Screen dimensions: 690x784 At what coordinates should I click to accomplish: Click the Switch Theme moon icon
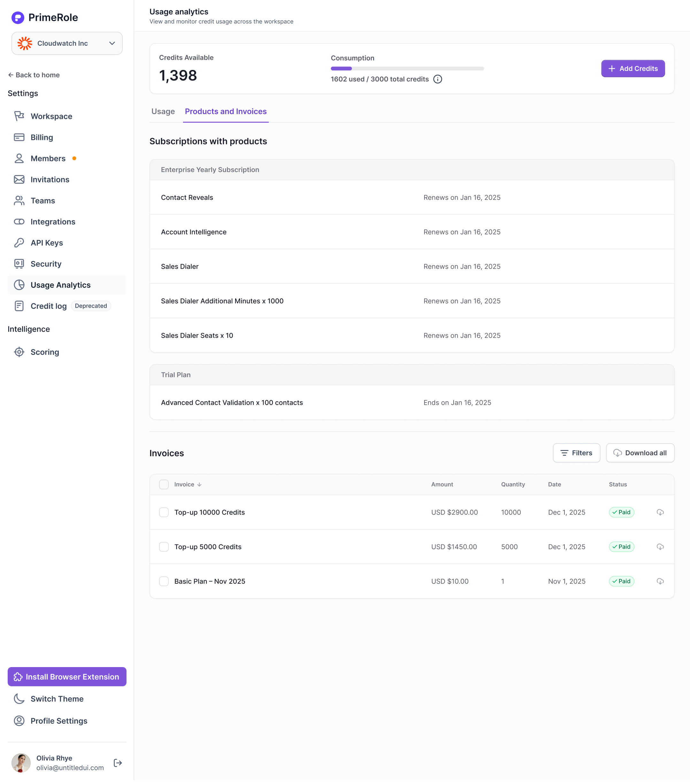click(x=19, y=698)
